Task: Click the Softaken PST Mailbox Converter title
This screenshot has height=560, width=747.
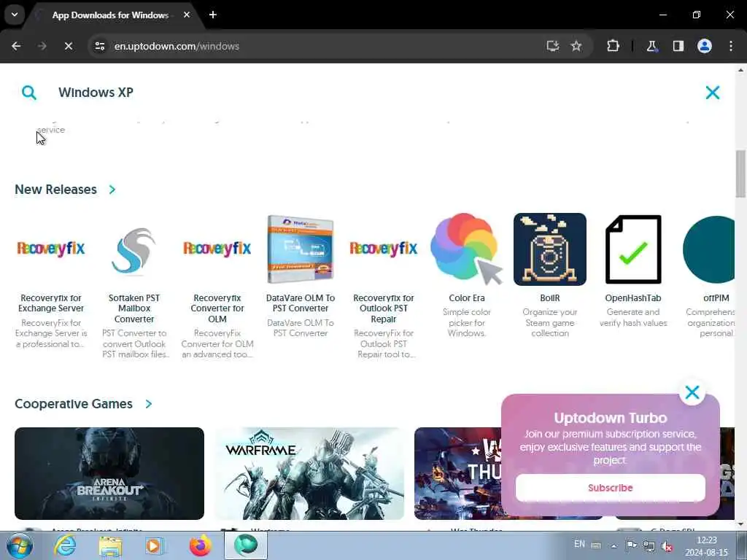Action: click(x=134, y=308)
